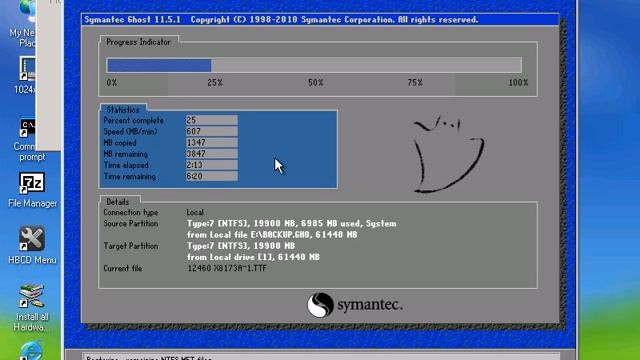Click the Symantec logo at bottom
This screenshot has height=360, width=640.
pos(354,305)
